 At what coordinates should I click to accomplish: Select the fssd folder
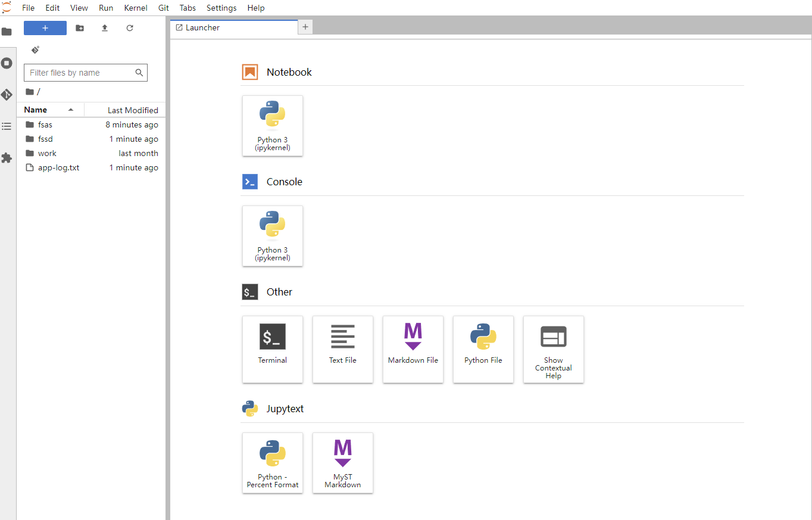[91, 139]
